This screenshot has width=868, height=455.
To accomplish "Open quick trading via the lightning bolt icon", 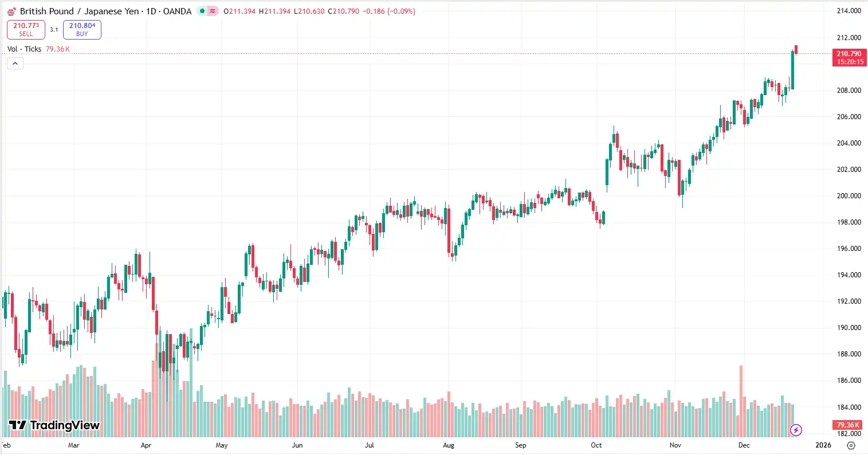I will (x=797, y=429).
